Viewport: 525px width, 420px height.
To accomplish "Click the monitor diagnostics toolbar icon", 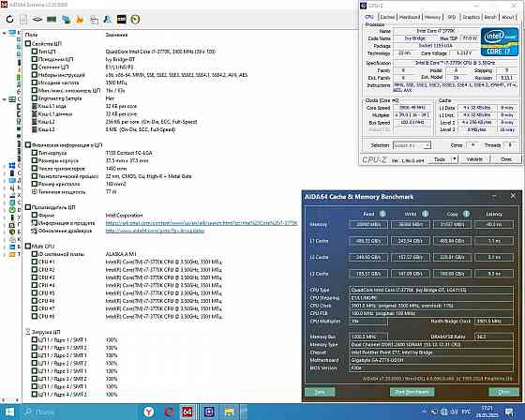I will coord(94,20).
